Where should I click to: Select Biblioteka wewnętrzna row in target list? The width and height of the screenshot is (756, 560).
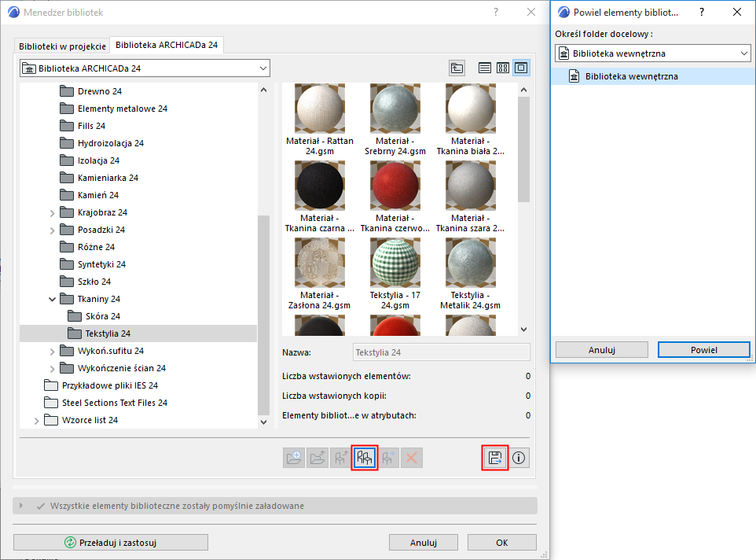tap(653, 76)
